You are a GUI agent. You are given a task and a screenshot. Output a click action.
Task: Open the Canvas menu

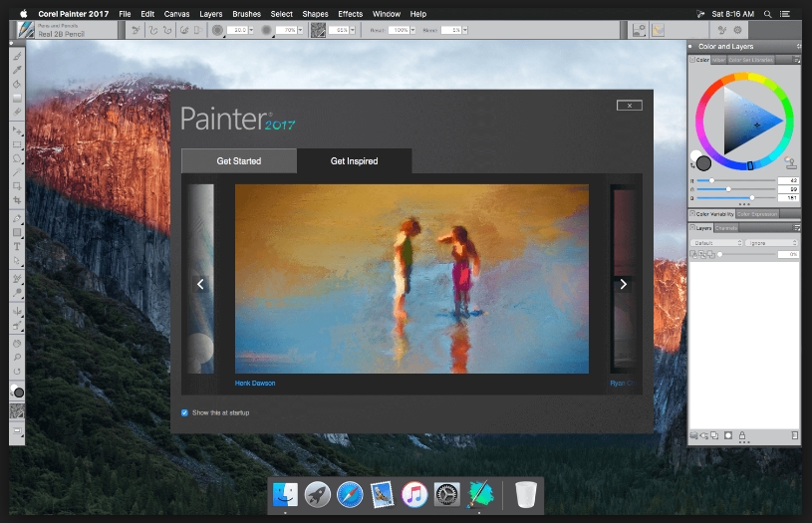(x=176, y=14)
